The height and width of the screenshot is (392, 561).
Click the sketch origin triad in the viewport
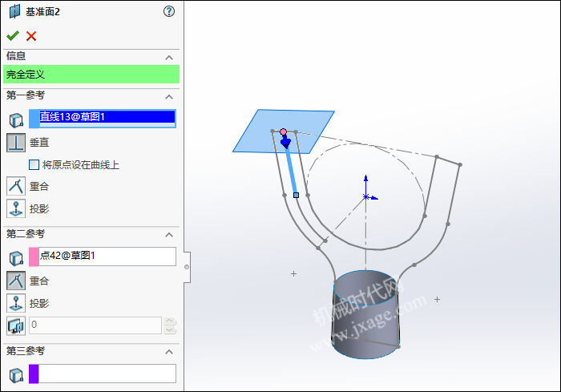pos(366,196)
